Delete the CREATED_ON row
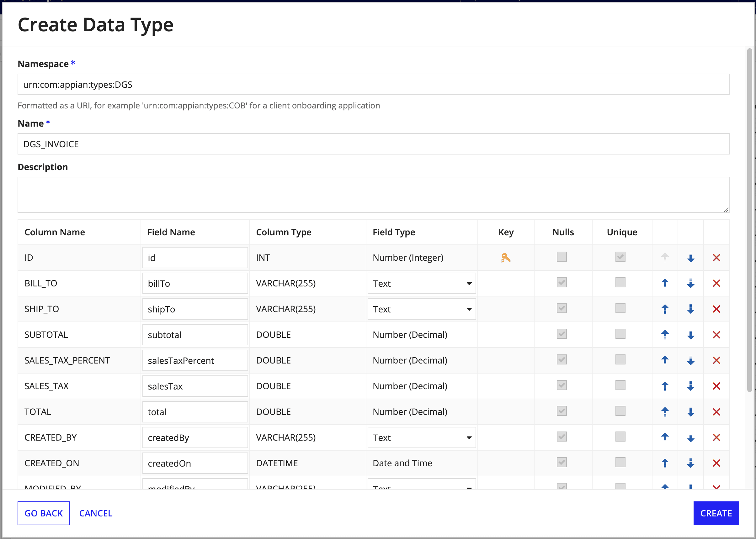The image size is (756, 539). point(716,463)
